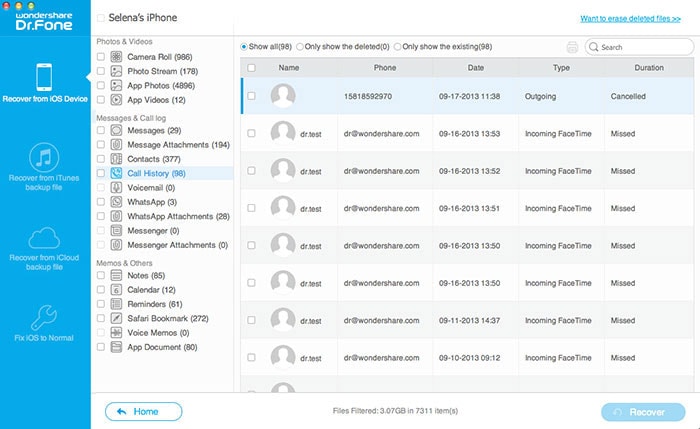
Task: Click the Recover button
Action: 643,412
